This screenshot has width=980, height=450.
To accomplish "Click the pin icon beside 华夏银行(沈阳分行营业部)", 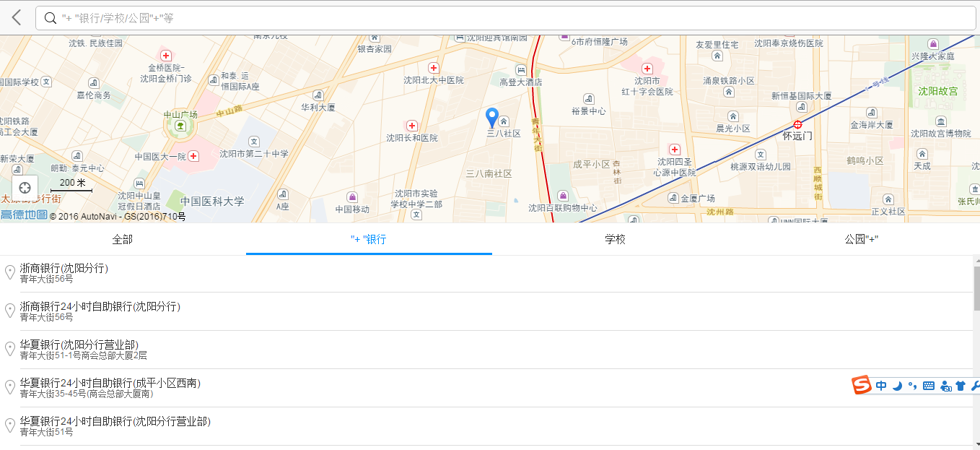I will (x=10, y=349).
